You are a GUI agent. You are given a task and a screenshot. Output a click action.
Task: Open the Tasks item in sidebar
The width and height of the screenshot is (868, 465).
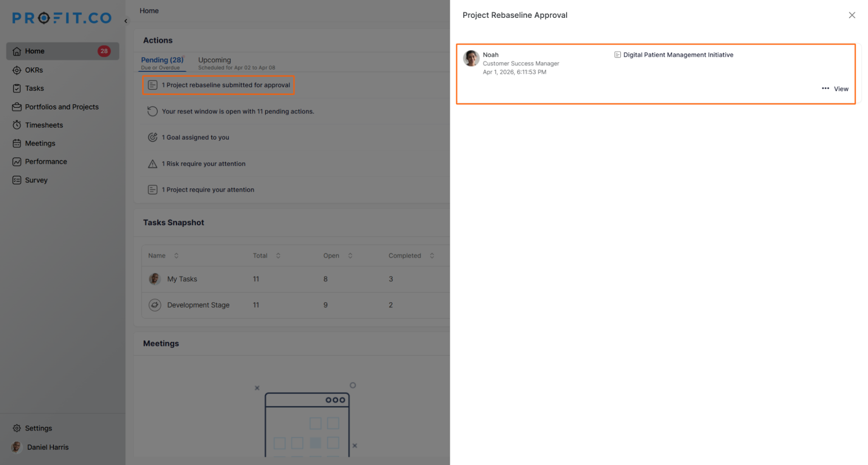[x=34, y=88]
